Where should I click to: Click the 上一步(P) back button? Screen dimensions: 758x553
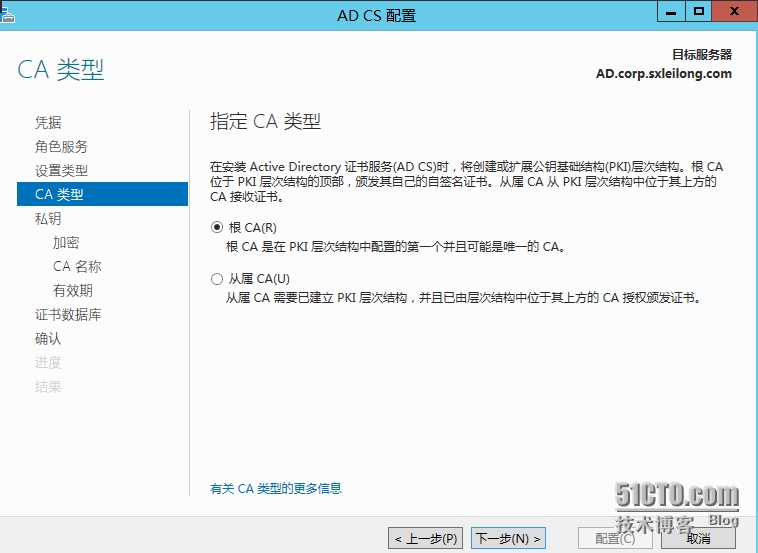tap(425, 538)
